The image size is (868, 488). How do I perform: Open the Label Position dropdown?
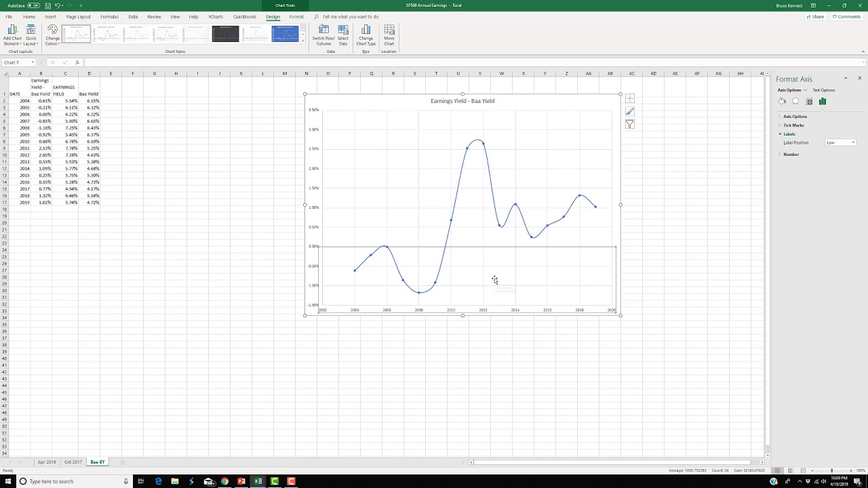point(841,142)
